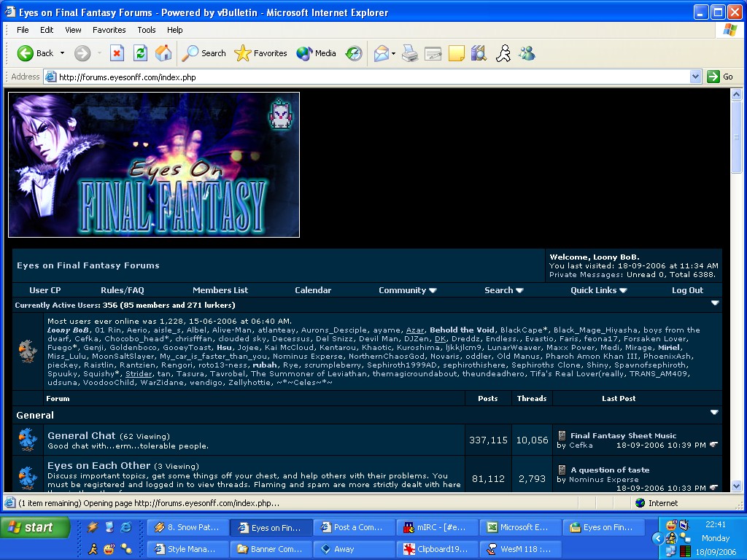Switch to the Post a Comment taskbar window
747x560 pixels.
point(354,527)
